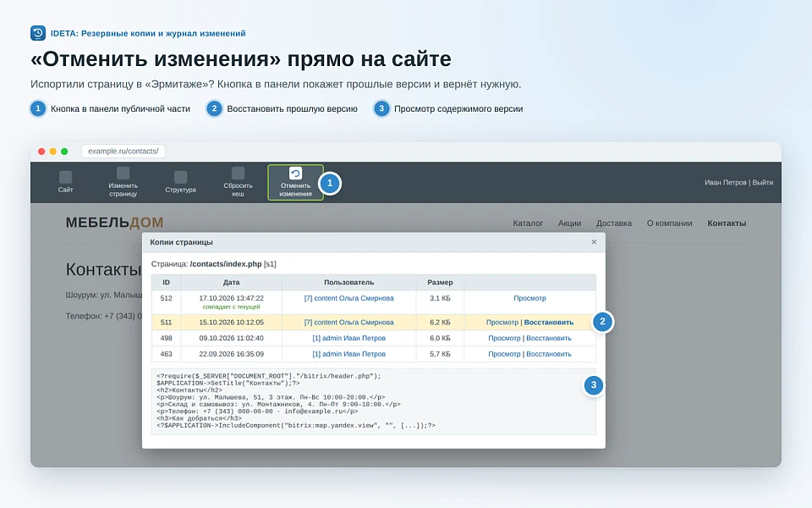
Task: Click the code line with bitrix/header.php
Action: [x=269, y=376]
